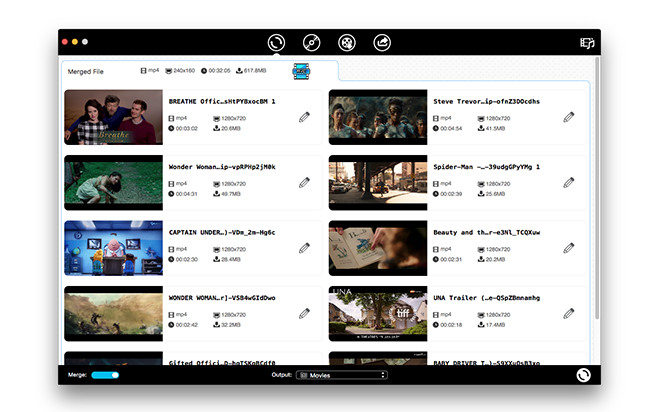This screenshot has width=658, height=412.
Task: Select the BREATHE Offic video thumbnail
Action: [113, 117]
